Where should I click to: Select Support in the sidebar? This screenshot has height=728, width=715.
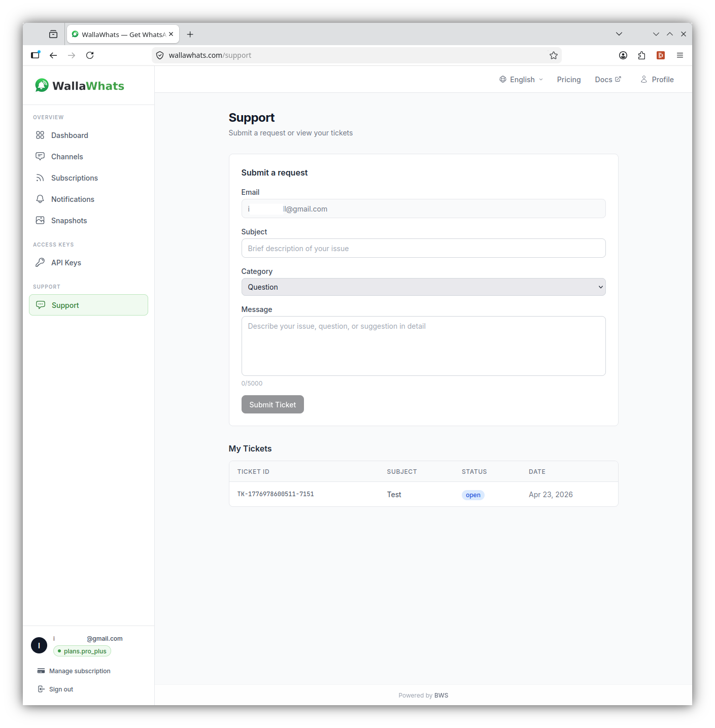pos(88,305)
